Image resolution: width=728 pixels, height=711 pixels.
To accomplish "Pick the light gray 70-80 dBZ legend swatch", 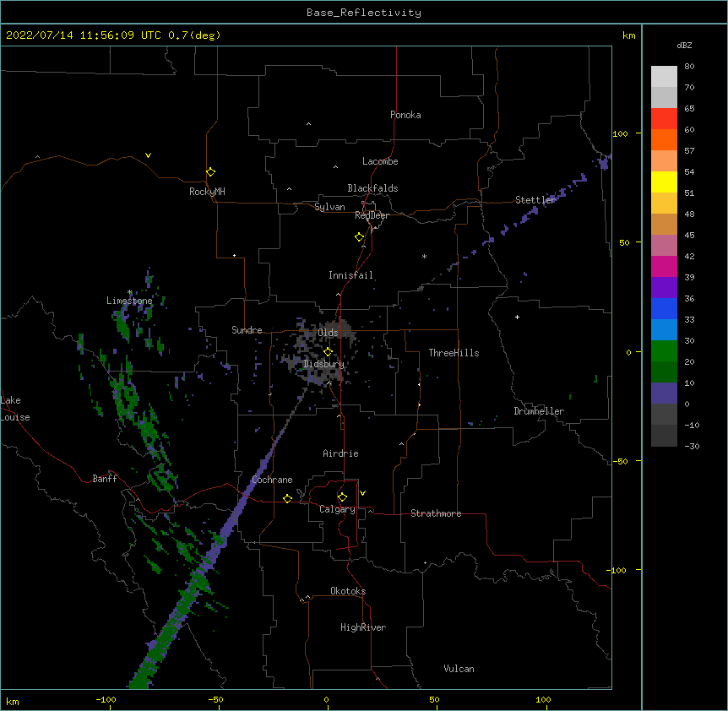I will click(x=664, y=77).
